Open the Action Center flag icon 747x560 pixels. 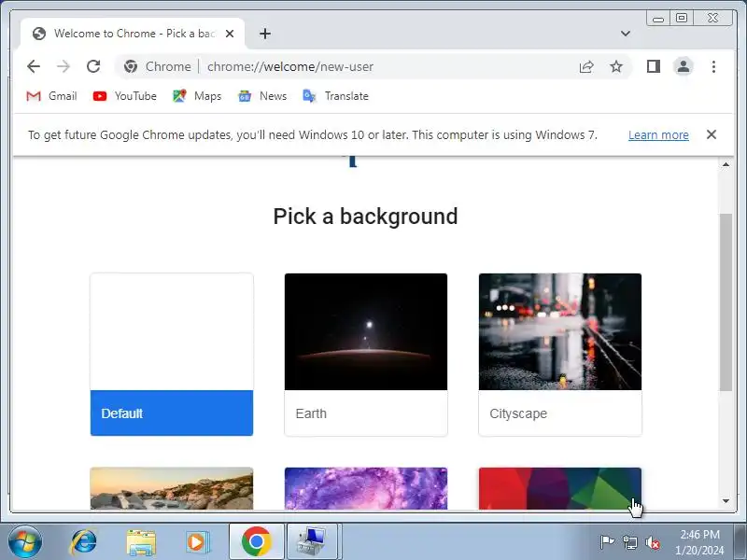(x=606, y=542)
